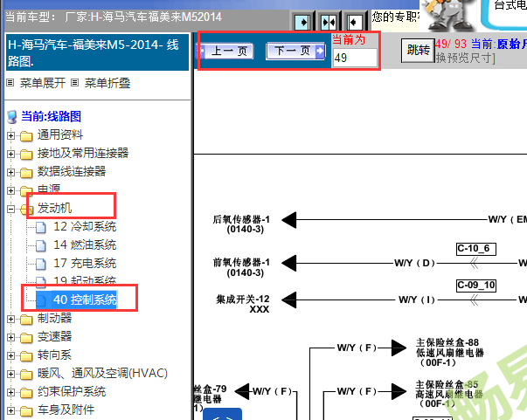
Task: Click the 菜单折叠 list icon
Action: coord(75,83)
